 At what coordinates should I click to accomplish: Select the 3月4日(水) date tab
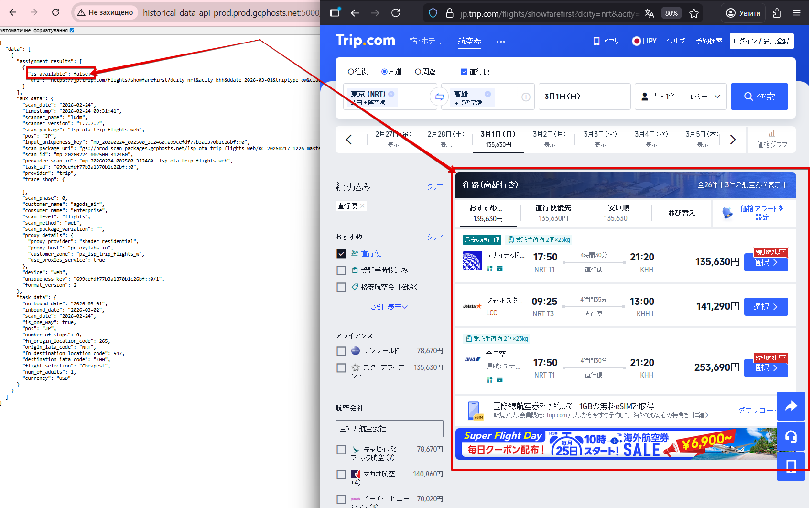pos(651,139)
